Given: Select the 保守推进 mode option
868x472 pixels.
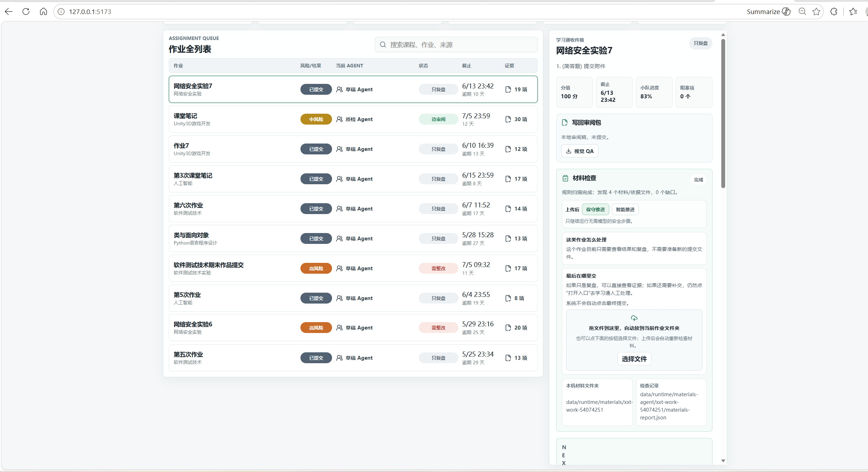Looking at the screenshot, I should [x=596, y=210].
